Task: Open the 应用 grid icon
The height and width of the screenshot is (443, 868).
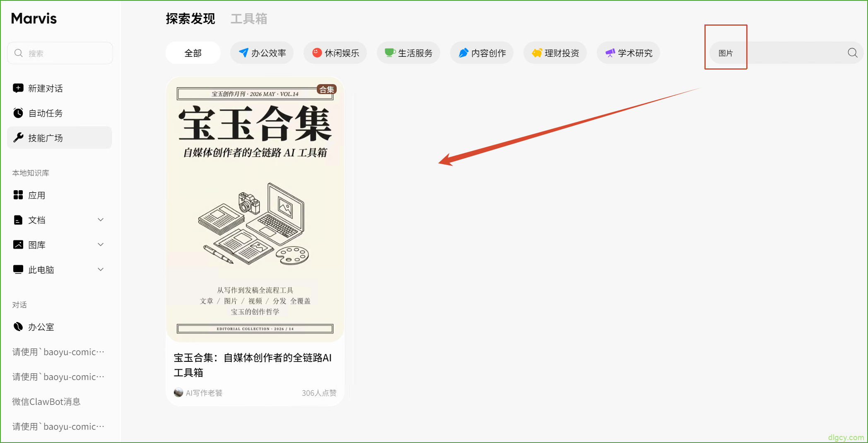Action: tap(18, 195)
